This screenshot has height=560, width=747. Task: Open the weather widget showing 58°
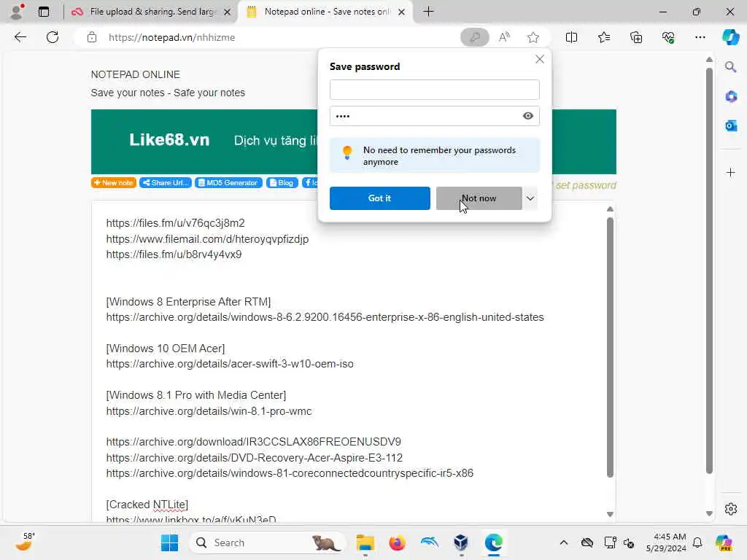pos(25,542)
